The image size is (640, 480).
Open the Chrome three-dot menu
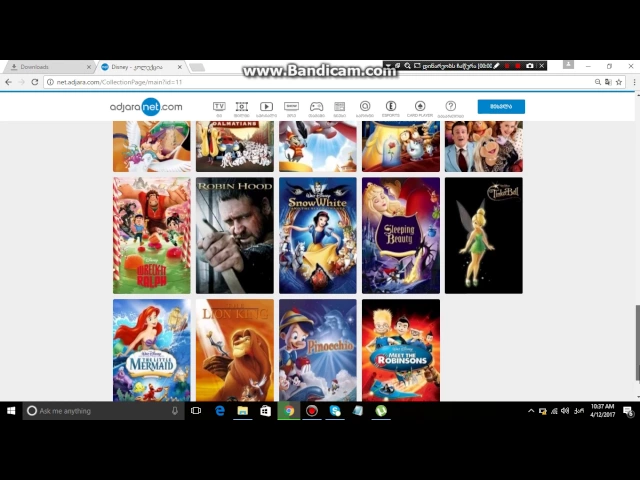pos(634,82)
